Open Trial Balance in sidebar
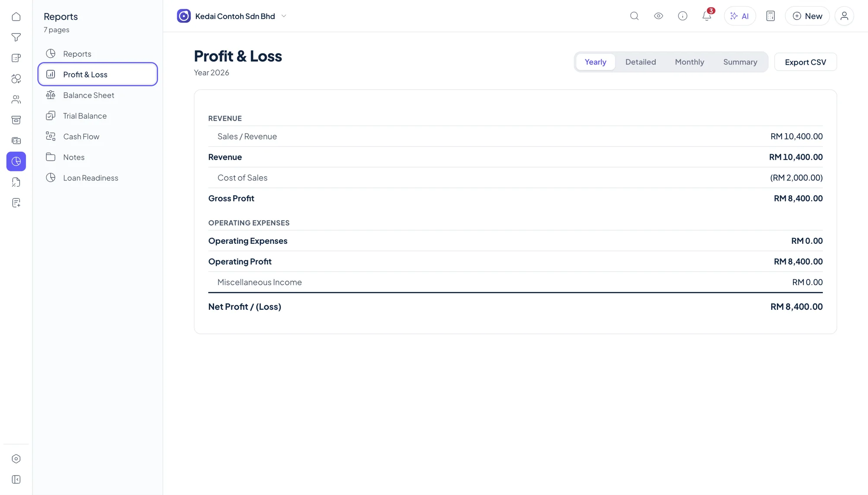Screen dimensions: 868x495 tap(98, 116)
